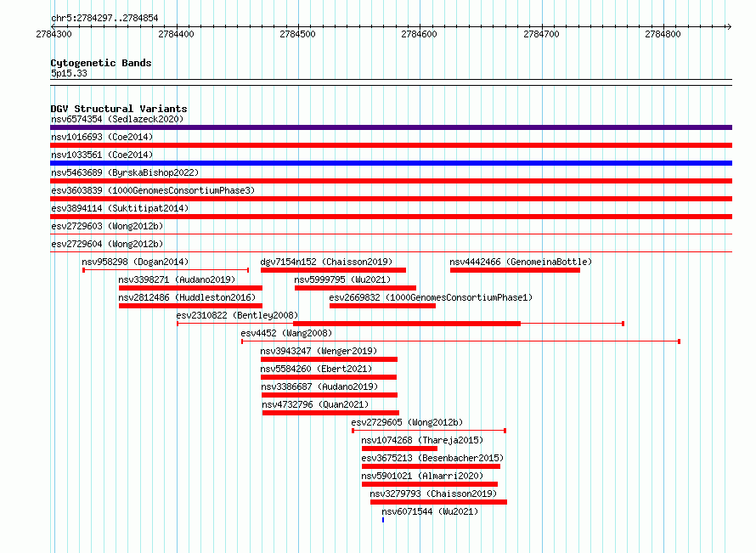The width and height of the screenshot is (756, 553).
Task: Select esv3675213 (Besenbacher2015) label
Action: click(432, 458)
